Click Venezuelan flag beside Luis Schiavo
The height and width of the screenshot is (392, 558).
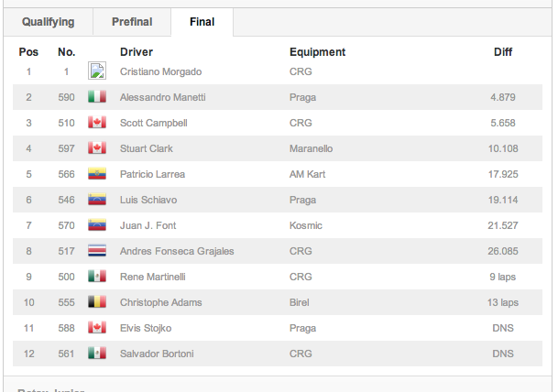click(x=96, y=200)
